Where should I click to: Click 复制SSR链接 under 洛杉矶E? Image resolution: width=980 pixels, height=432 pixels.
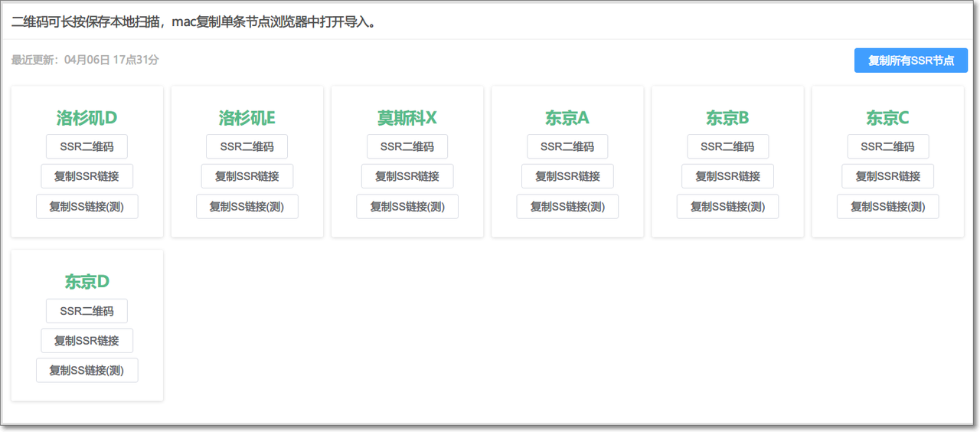(x=247, y=176)
